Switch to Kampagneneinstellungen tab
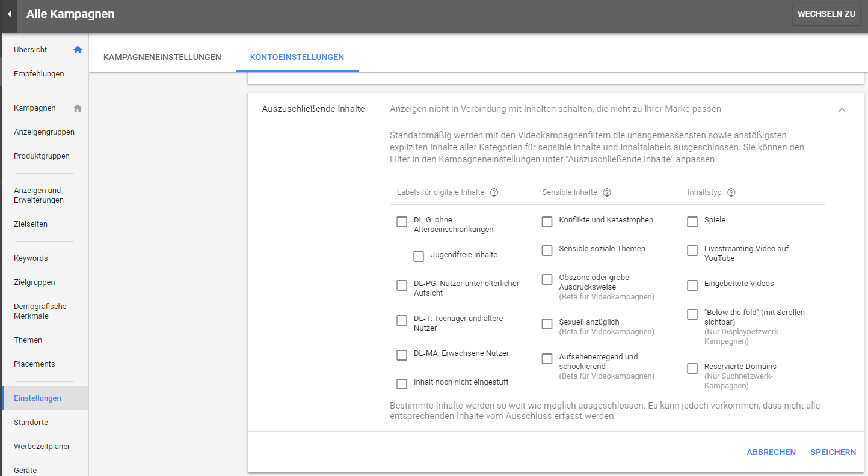 coord(162,58)
